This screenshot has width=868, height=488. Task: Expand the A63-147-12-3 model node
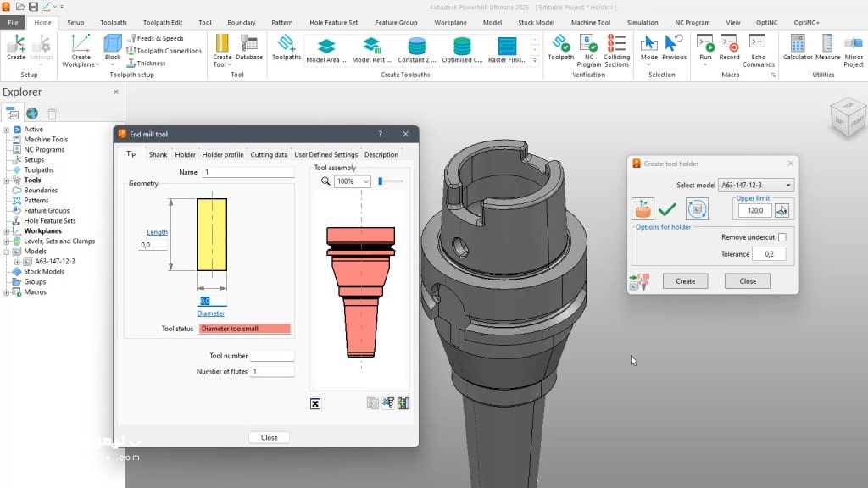(17, 262)
